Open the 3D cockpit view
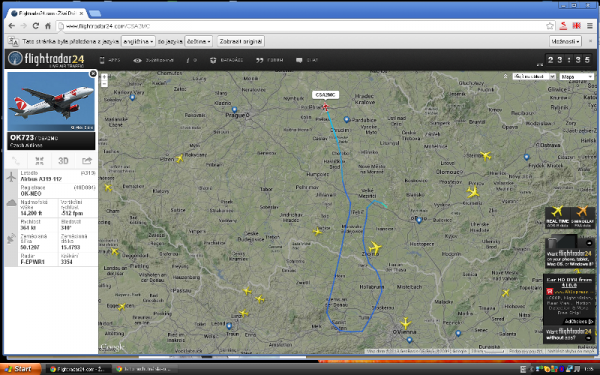This screenshot has height=375, width=600. click(x=63, y=161)
